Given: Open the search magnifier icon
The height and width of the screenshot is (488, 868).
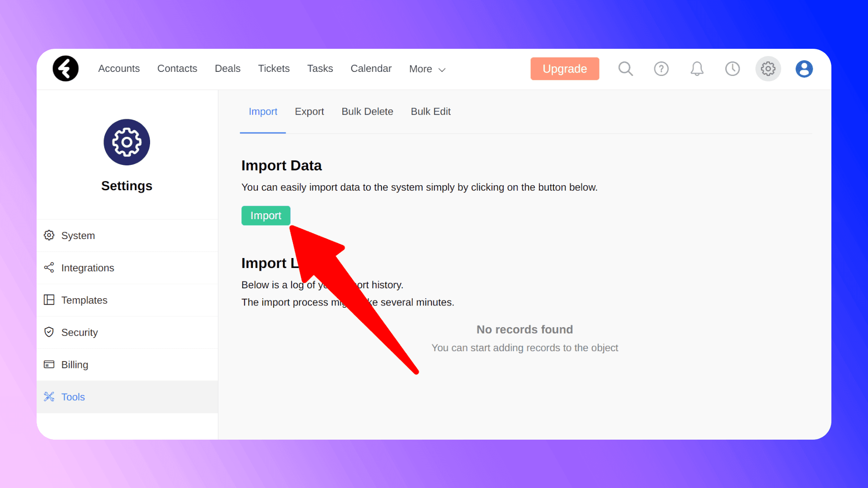Looking at the screenshot, I should [x=626, y=69].
